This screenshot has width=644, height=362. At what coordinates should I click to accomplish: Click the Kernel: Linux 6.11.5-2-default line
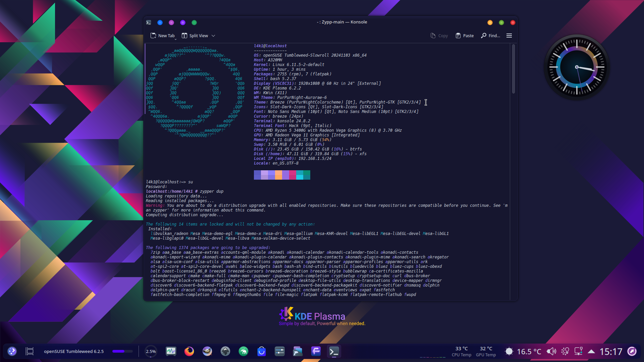(289, 65)
